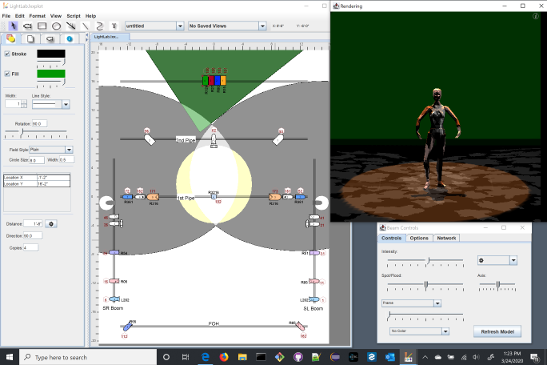Viewport: 547px width, 365px height.
Task: Adjust the Intensity slider handle
Action: tap(428, 260)
